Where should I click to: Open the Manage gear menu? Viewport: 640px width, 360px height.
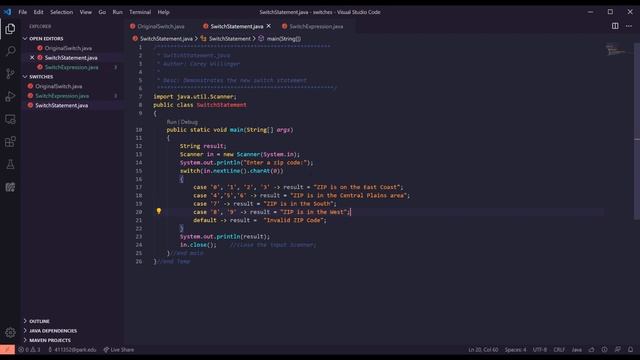click(10, 333)
